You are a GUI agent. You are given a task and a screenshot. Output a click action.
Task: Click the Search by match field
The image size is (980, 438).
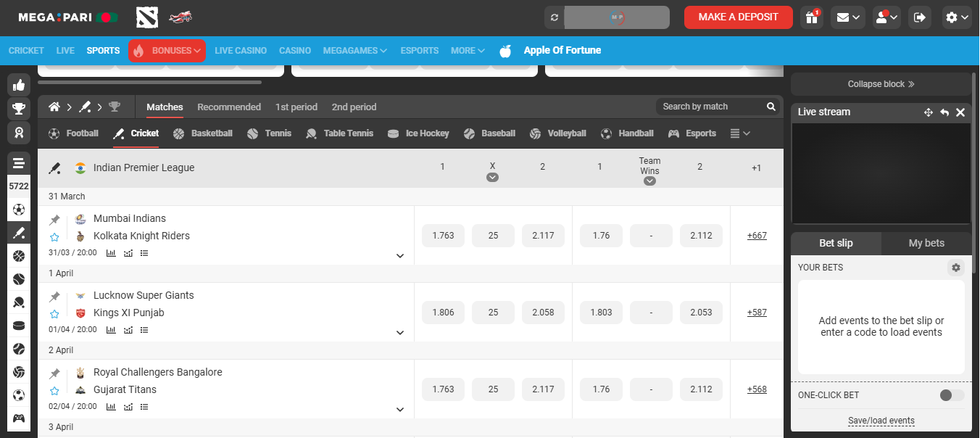tap(710, 107)
